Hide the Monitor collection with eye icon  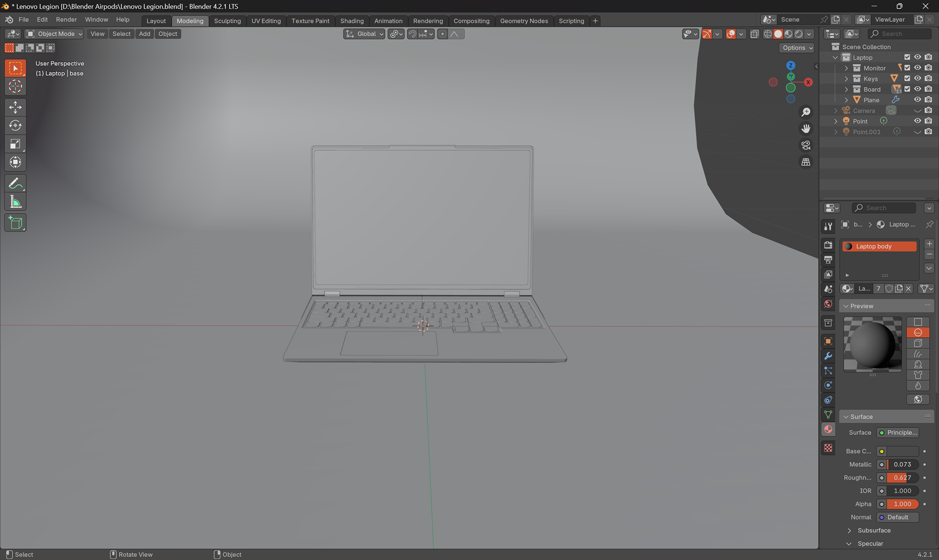[917, 68]
